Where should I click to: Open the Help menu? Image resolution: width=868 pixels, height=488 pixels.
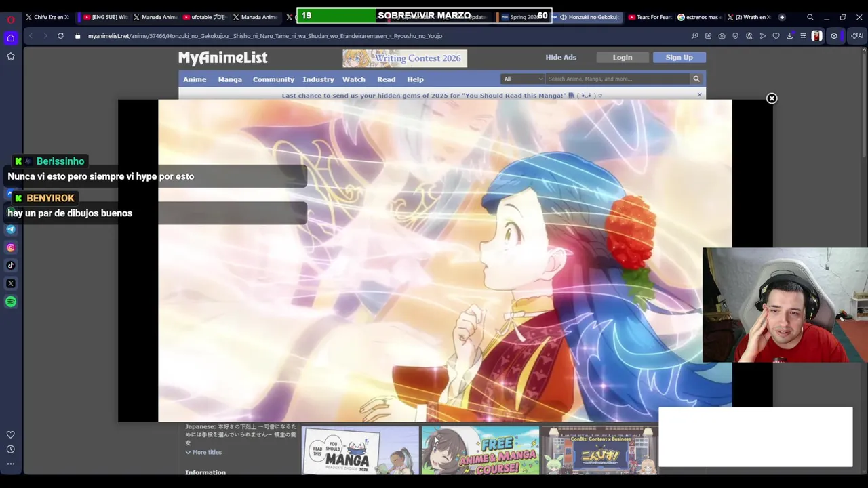click(x=415, y=79)
